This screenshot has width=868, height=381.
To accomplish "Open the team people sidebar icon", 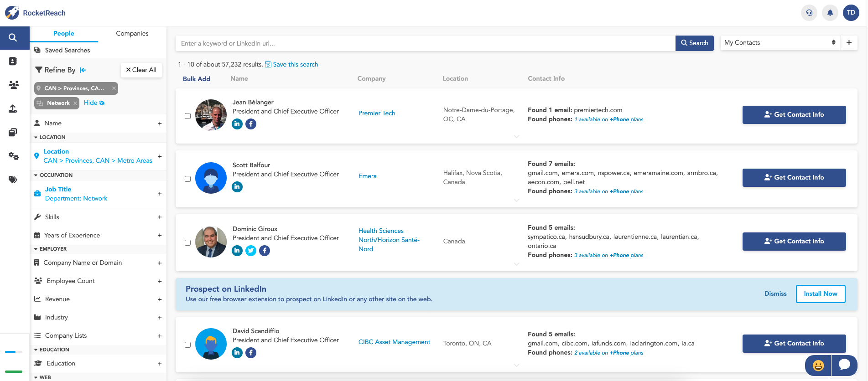I will (14, 85).
